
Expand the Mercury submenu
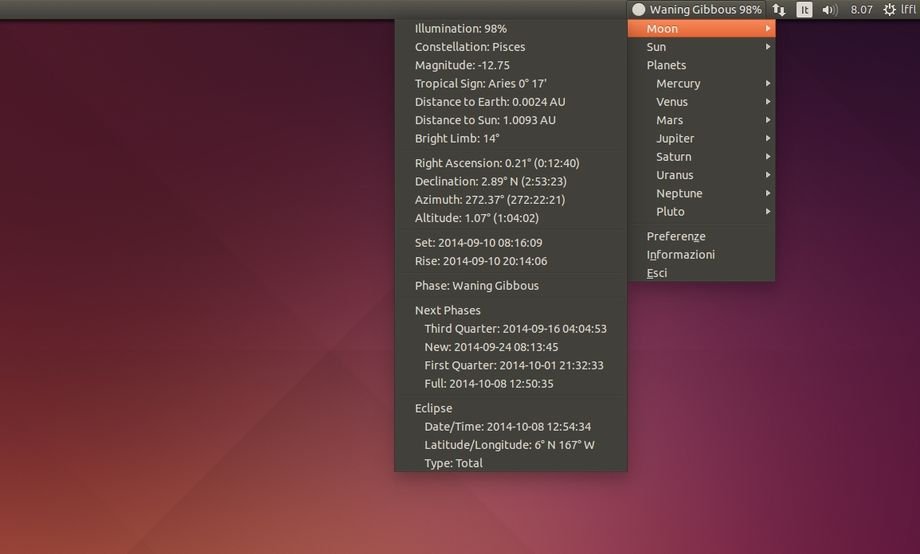(700, 84)
